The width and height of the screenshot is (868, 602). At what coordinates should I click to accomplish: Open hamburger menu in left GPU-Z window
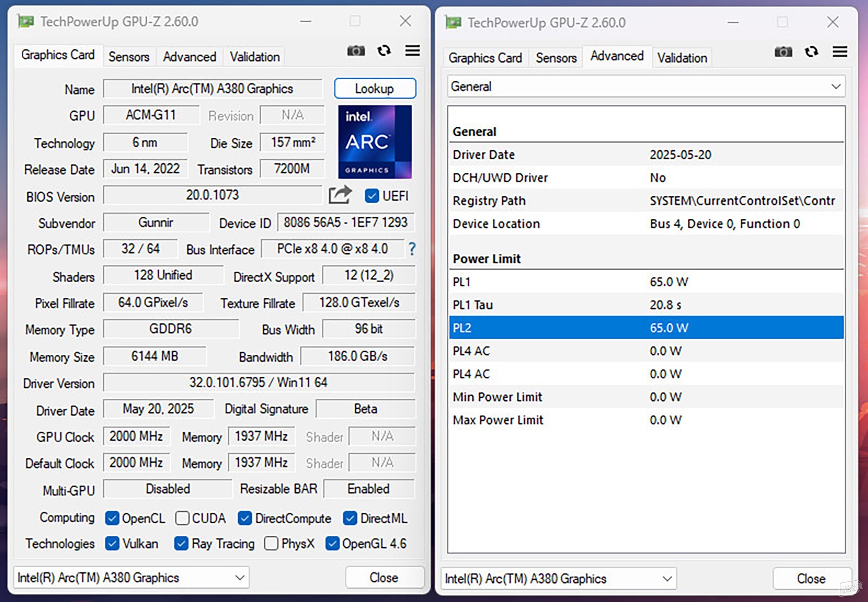click(x=412, y=51)
